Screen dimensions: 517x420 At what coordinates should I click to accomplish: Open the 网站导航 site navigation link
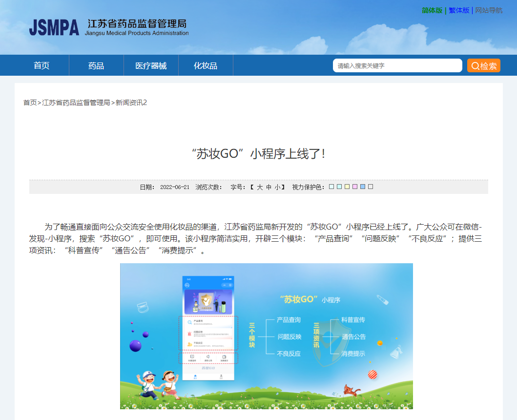(x=489, y=10)
